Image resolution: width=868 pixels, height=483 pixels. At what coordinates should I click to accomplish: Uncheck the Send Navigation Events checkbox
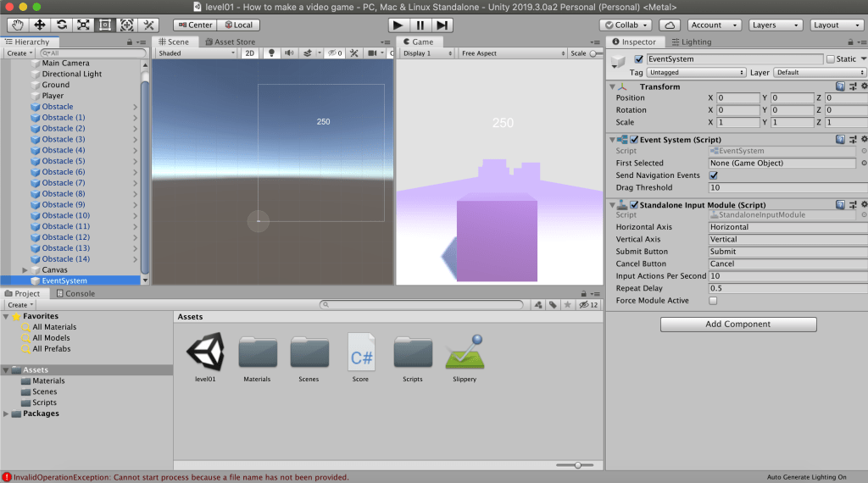(x=713, y=175)
